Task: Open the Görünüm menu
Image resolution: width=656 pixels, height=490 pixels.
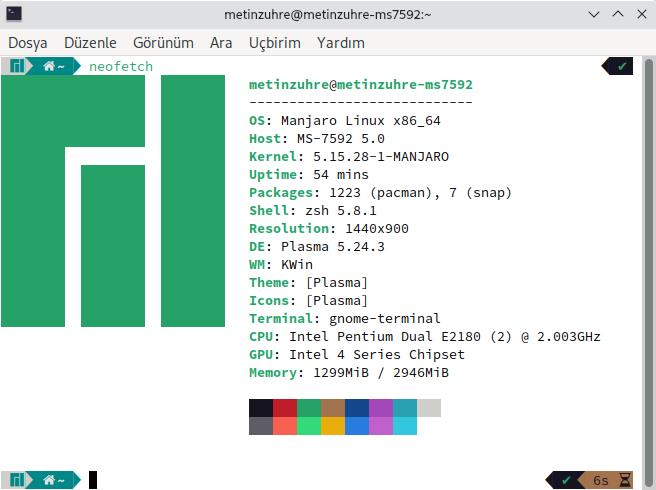Action: coord(163,43)
